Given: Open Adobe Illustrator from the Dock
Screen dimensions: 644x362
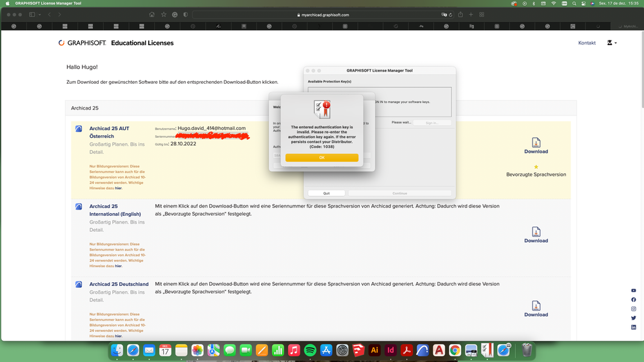Looking at the screenshot, I should point(374,350).
